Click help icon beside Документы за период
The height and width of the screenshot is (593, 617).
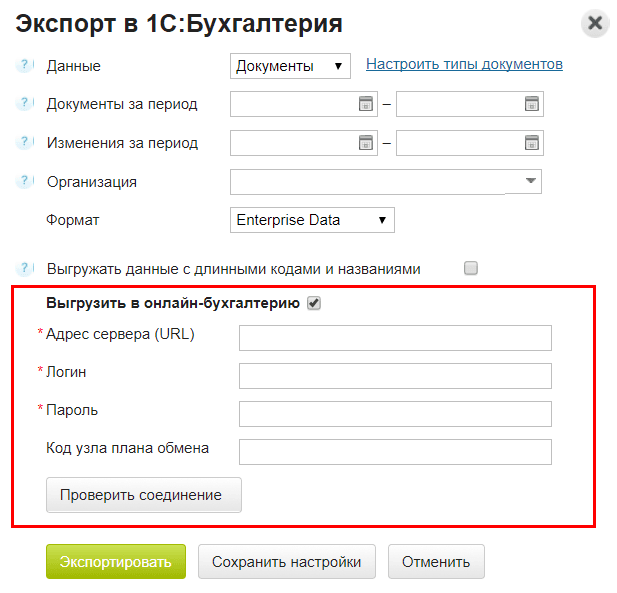[25, 104]
